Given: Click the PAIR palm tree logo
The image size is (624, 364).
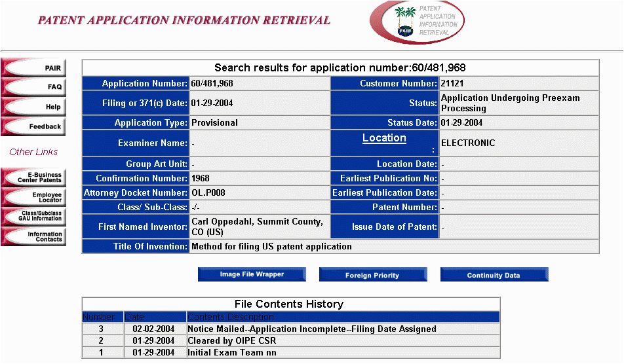Looking at the screenshot, I should pos(417,22).
